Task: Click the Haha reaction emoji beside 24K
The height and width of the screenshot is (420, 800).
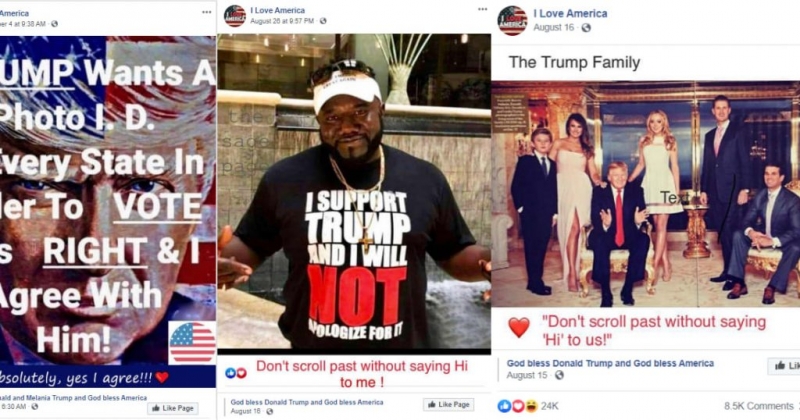Action: tap(532, 406)
